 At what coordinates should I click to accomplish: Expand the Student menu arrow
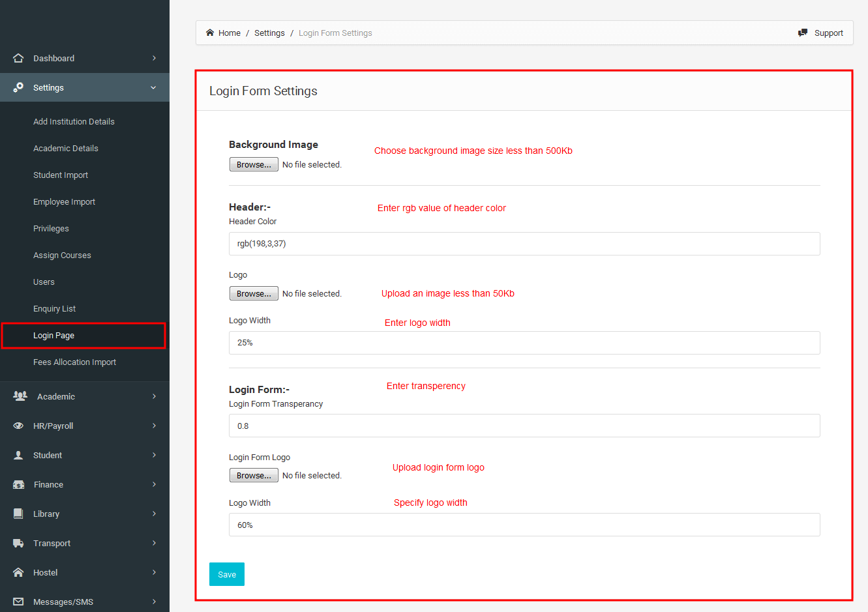coord(154,455)
